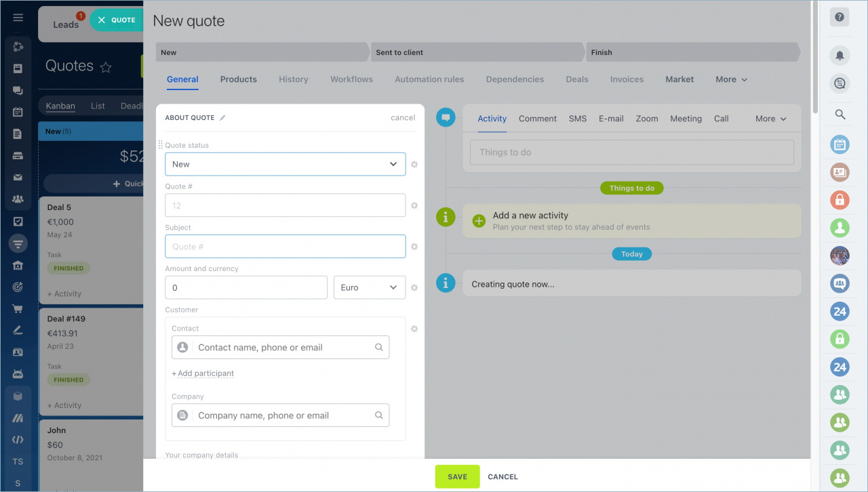The height and width of the screenshot is (492, 868).
Task: Click the Company name input field
Action: 281,415
